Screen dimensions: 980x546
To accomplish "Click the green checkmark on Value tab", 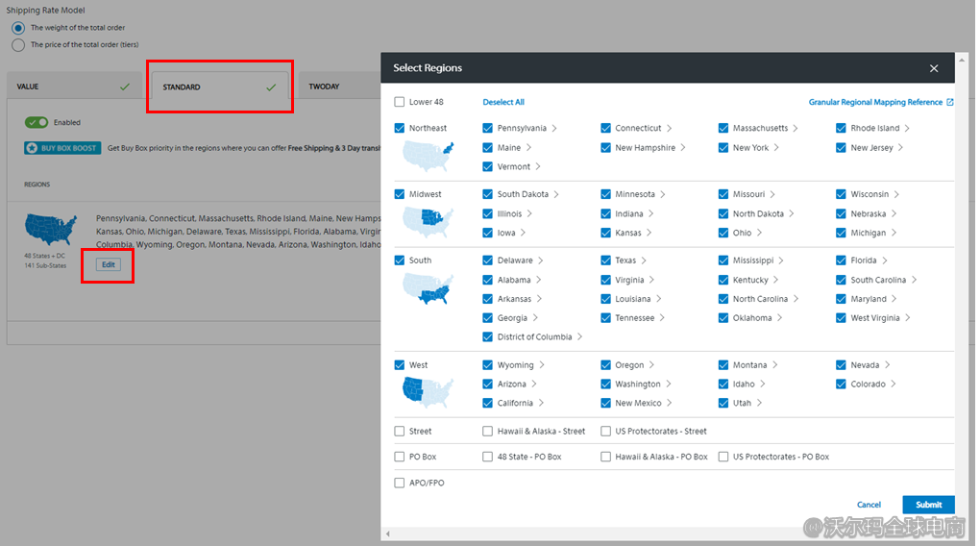I will (124, 87).
